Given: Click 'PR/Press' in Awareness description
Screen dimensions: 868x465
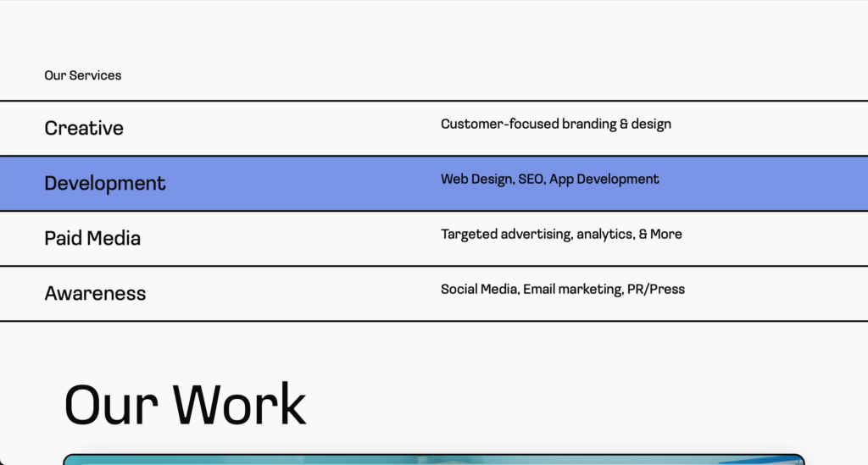Looking at the screenshot, I should (655, 289).
